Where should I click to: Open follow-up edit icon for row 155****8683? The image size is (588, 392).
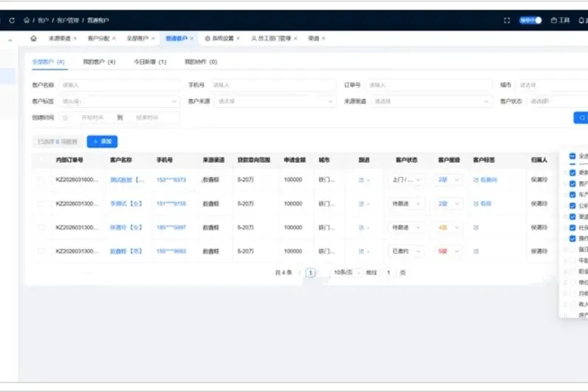361,251
